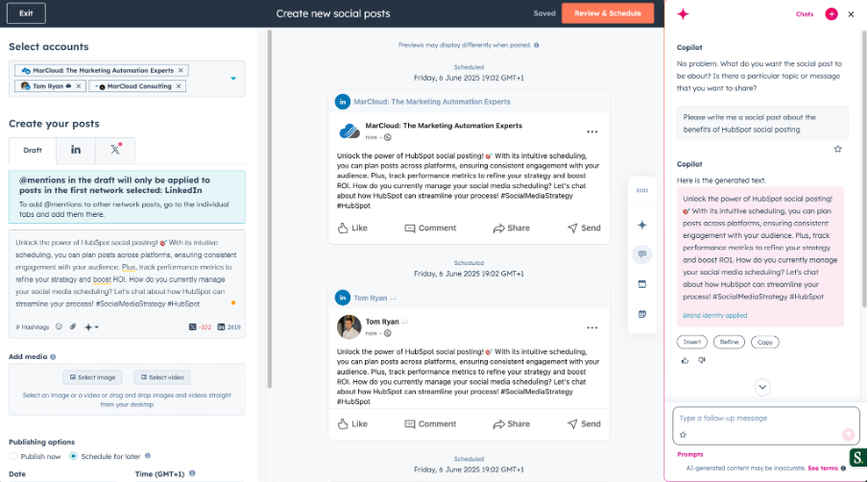This screenshot has height=482, width=868.
Task: Click Comment on the MarCloud post preview
Action: [430, 228]
